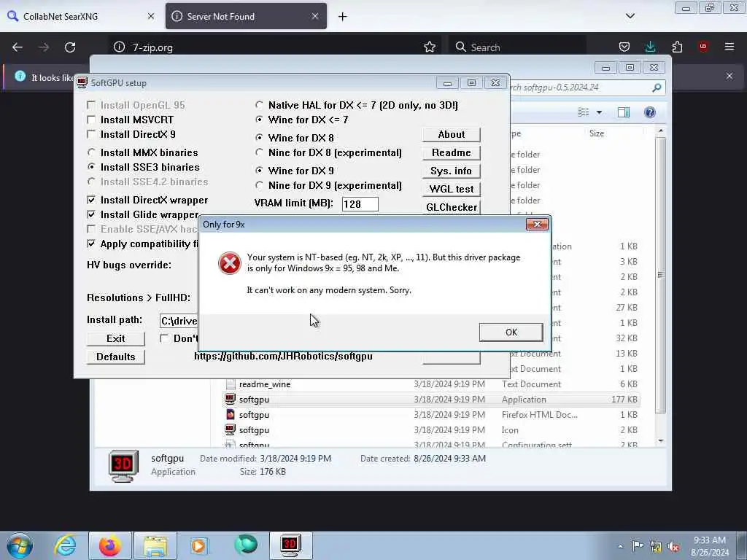Go back in the browser
This screenshot has height=560, width=747.
[18, 47]
